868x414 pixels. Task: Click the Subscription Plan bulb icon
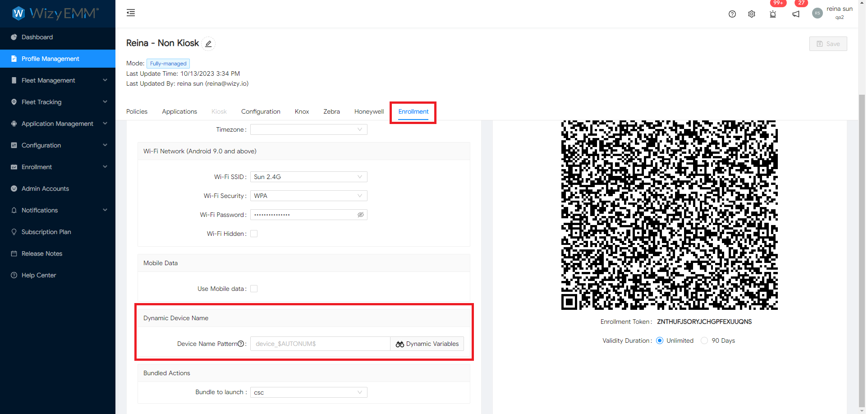pos(14,232)
